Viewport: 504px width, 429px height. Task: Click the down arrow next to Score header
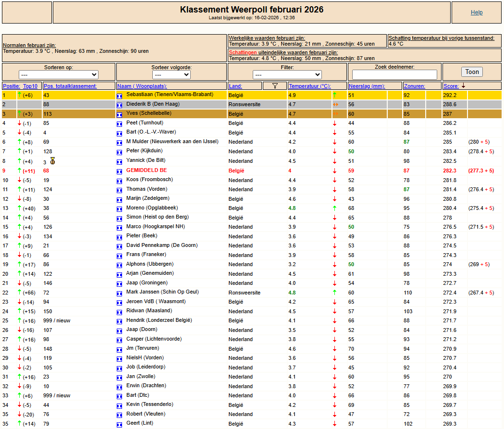tap(463, 86)
